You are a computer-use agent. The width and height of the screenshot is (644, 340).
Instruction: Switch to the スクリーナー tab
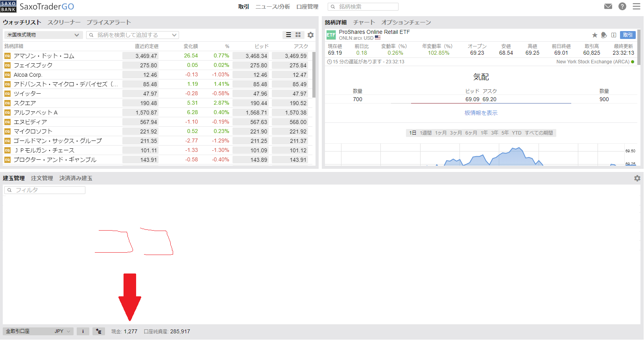pos(64,22)
